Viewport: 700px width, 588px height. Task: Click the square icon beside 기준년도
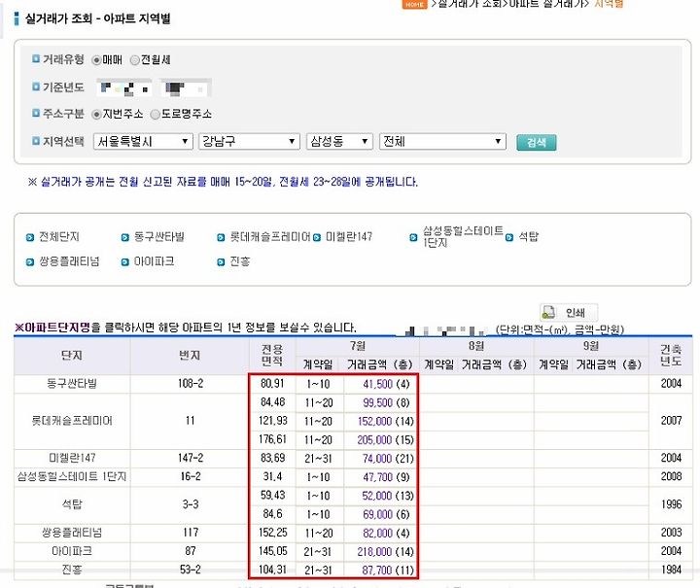[36, 86]
